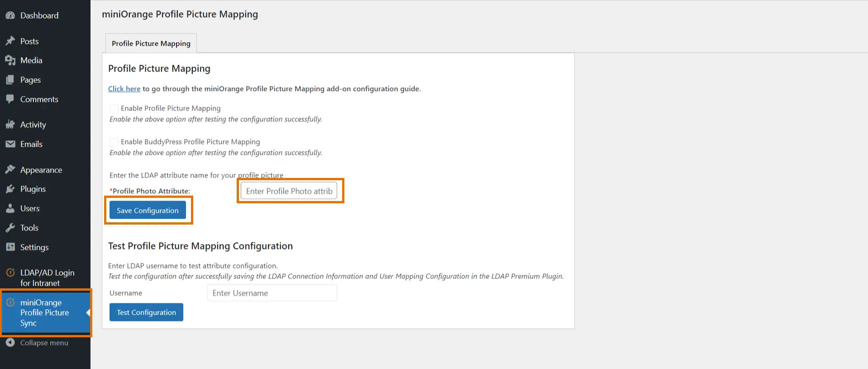The image size is (868, 369).
Task: Open the Appearance paintbrush icon
Action: point(10,170)
